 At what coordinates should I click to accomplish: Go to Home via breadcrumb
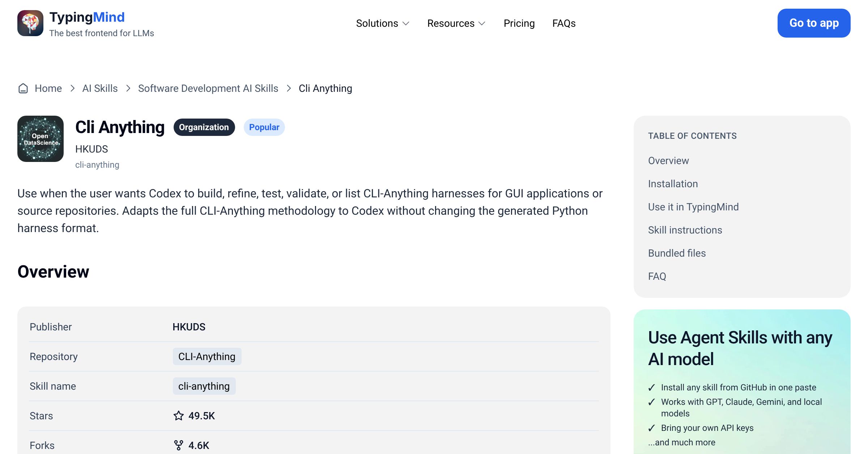click(48, 88)
